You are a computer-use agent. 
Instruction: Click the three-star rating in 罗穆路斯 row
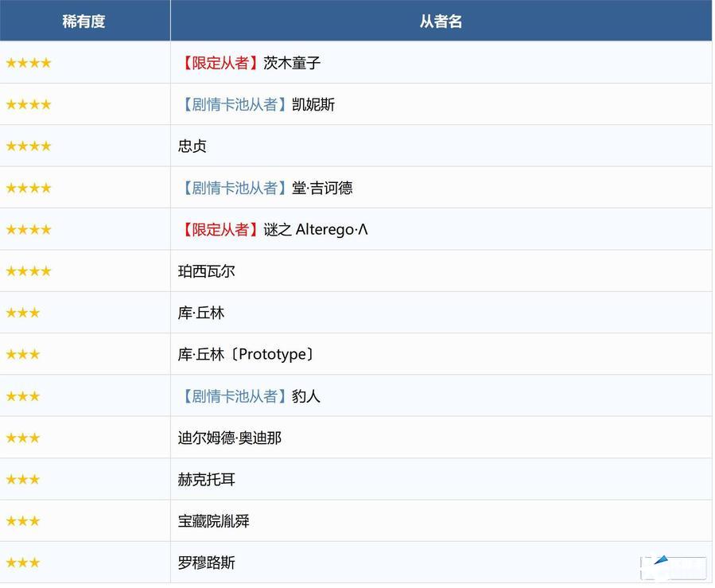click(23, 563)
